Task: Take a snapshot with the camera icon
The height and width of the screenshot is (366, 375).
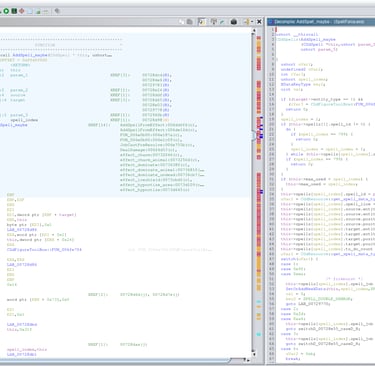Action: [234, 22]
